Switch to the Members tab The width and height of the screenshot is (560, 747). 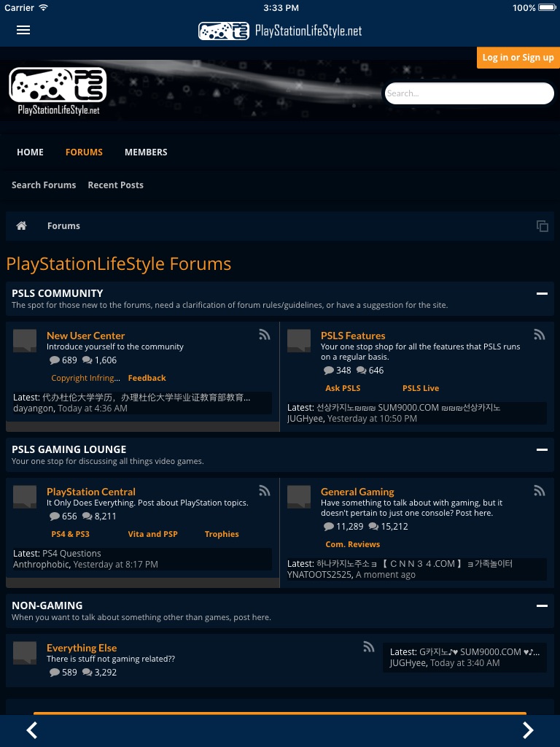tap(146, 152)
